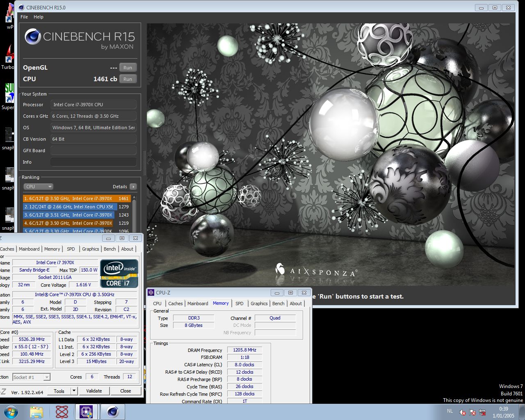Viewport: 525px width, 420px height.
Task: Click the panel splitter grip handle
Action: (x=144, y=163)
